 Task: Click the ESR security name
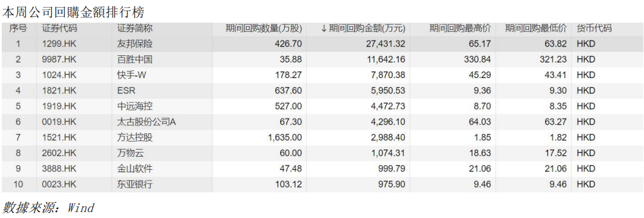pyautogui.click(x=126, y=91)
